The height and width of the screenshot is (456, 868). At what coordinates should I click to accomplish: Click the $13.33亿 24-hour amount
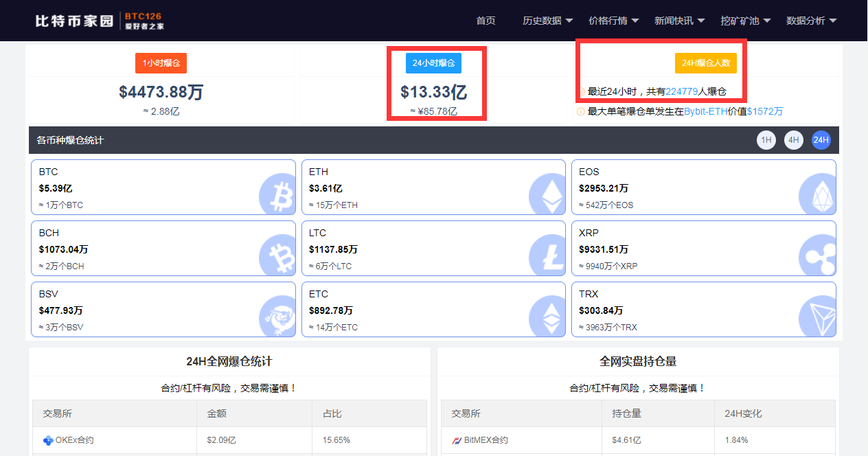(x=434, y=92)
